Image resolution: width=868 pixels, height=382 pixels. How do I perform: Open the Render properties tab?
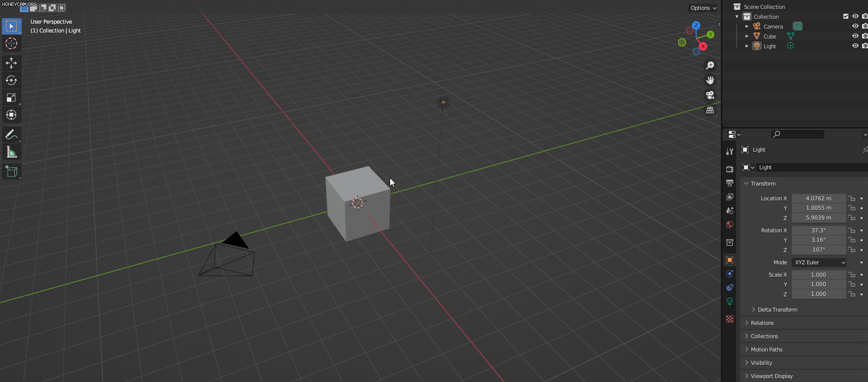click(x=730, y=169)
